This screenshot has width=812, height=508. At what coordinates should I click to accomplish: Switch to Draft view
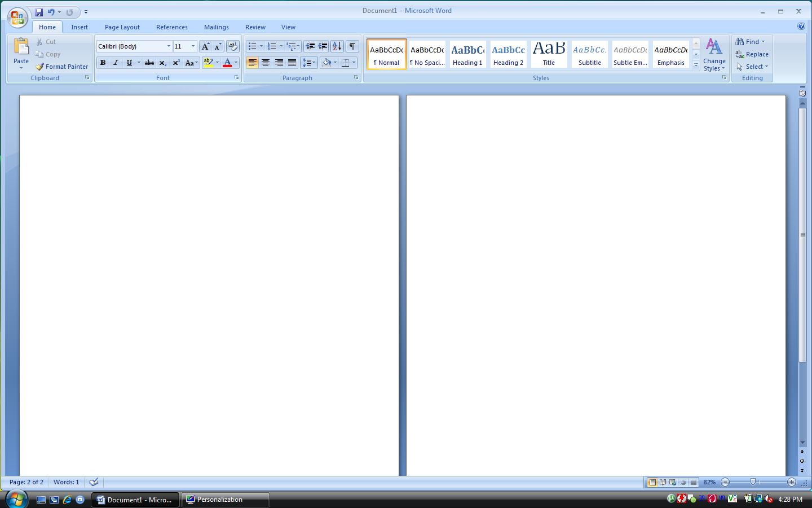tap(694, 482)
